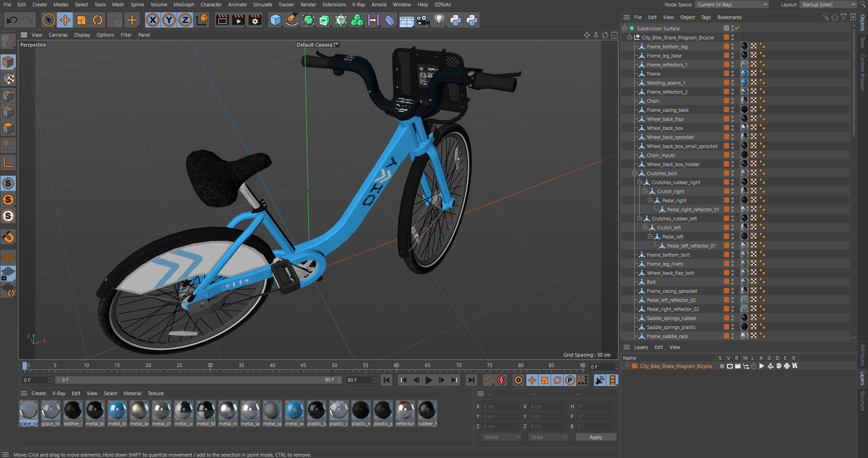
Task: Collapse City_Bike_Share_Program_Bicycle node
Action: (x=630, y=37)
